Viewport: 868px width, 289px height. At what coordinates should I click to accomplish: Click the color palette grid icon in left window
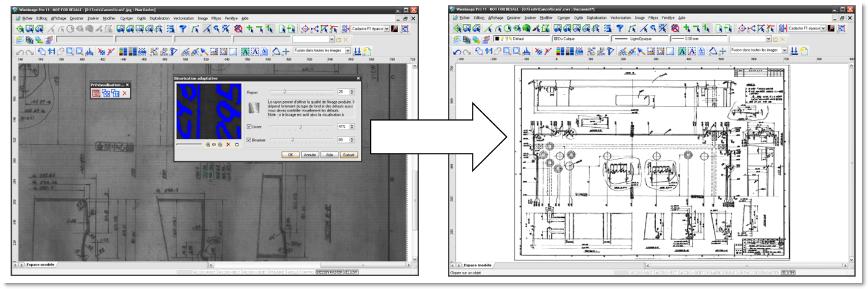tap(123, 51)
